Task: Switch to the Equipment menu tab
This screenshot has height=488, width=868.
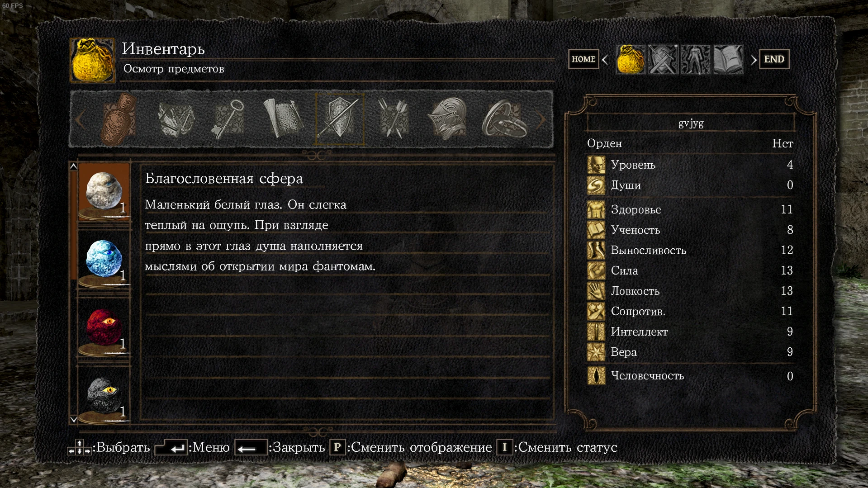Action: point(663,59)
